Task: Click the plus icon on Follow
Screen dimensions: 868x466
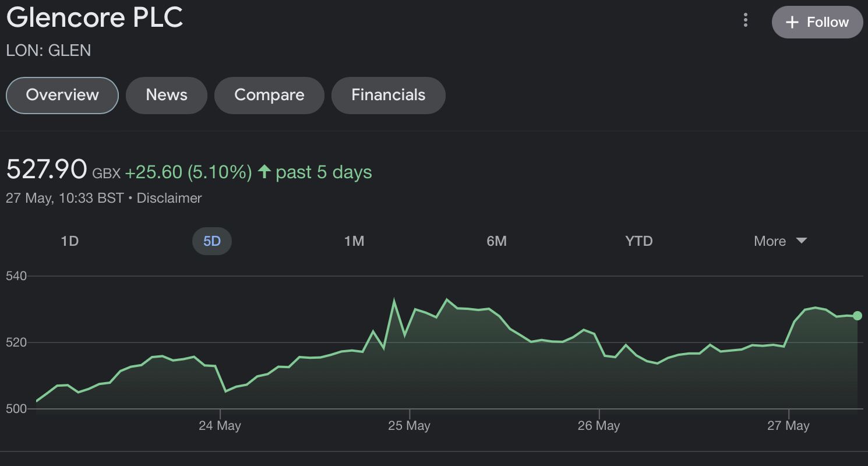Action: (792, 22)
